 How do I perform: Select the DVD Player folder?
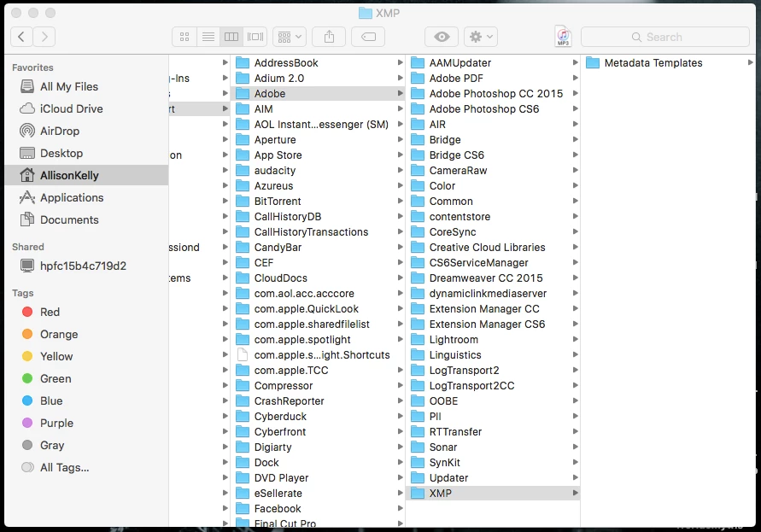tap(318, 478)
